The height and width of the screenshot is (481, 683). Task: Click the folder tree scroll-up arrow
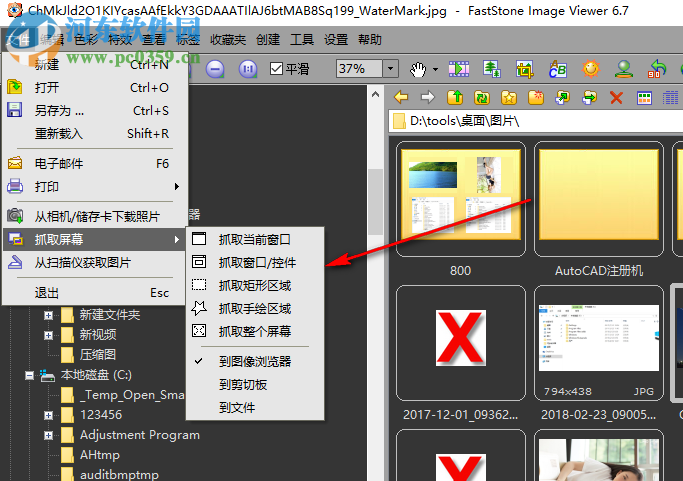coord(375,94)
